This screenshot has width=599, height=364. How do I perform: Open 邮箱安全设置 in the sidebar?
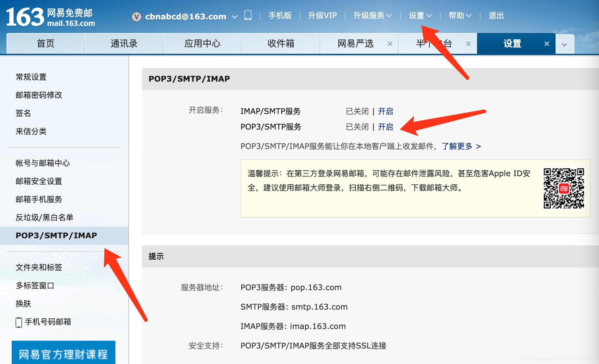[39, 181]
